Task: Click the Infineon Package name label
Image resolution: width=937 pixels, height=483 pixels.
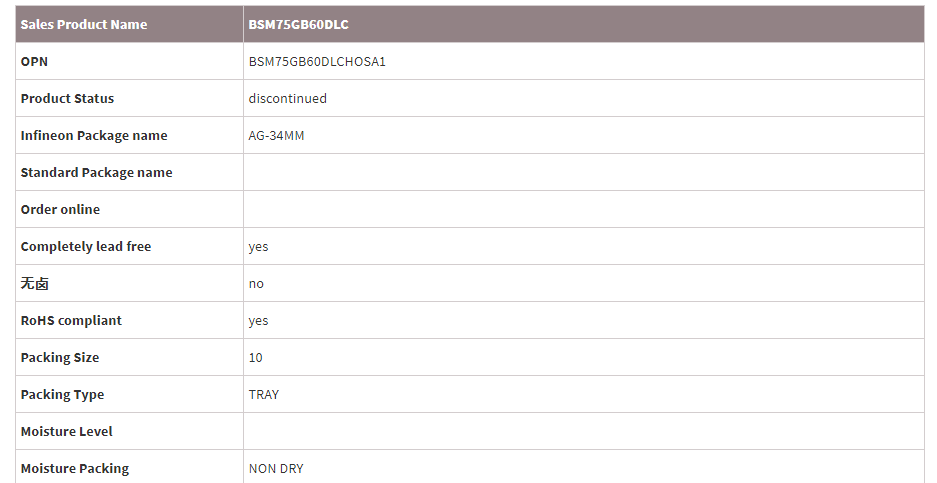Action: (x=94, y=135)
